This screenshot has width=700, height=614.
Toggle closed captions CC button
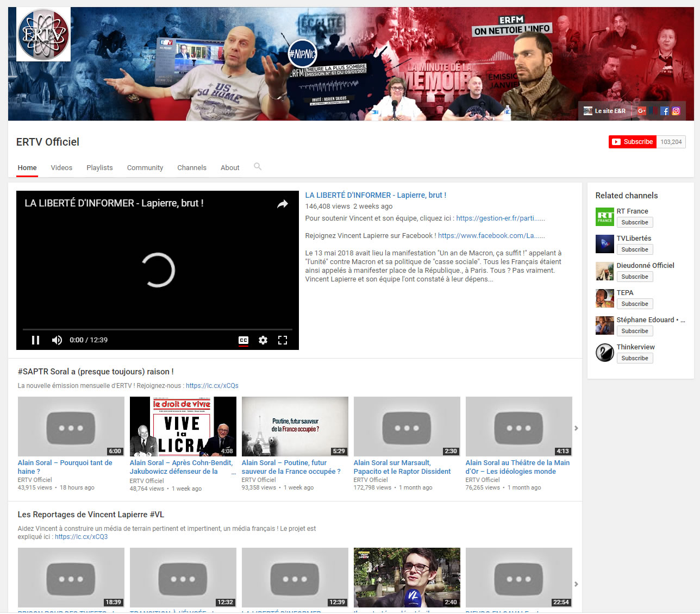pos(243,340)
